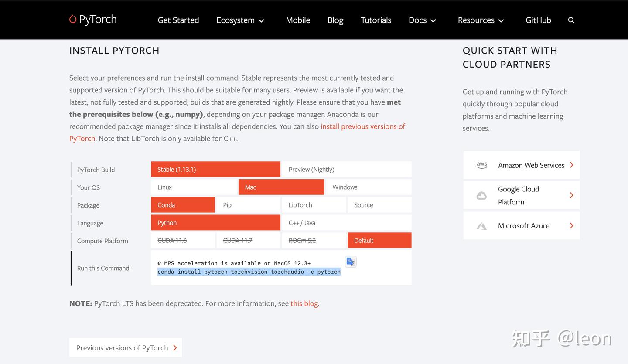Click the Google Cloud Platform cloud icon

click(x=481, y=195)
